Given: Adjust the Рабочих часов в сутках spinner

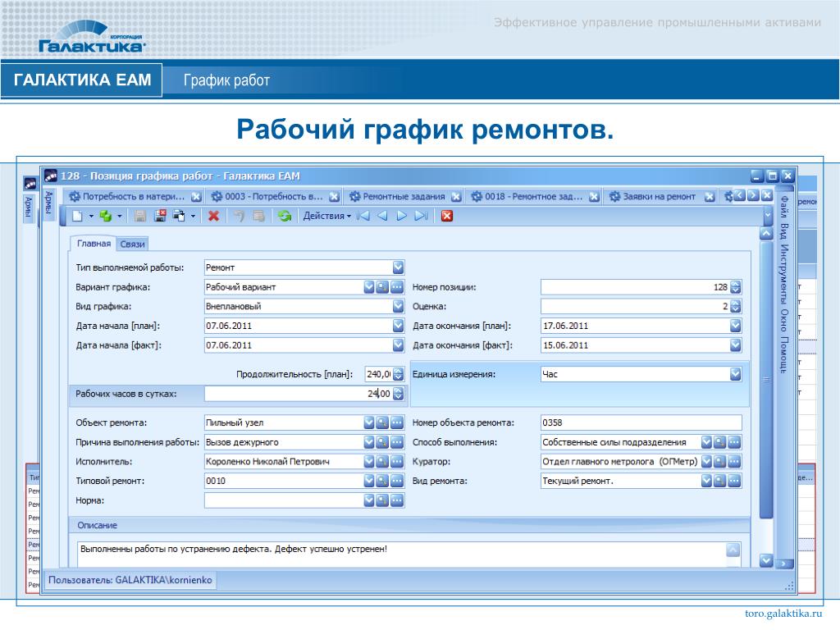Looking at the screenshot, I should click(398, 394).
